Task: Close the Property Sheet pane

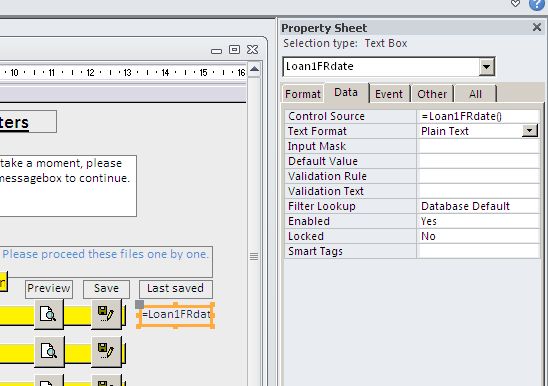Action: [537, 27]
